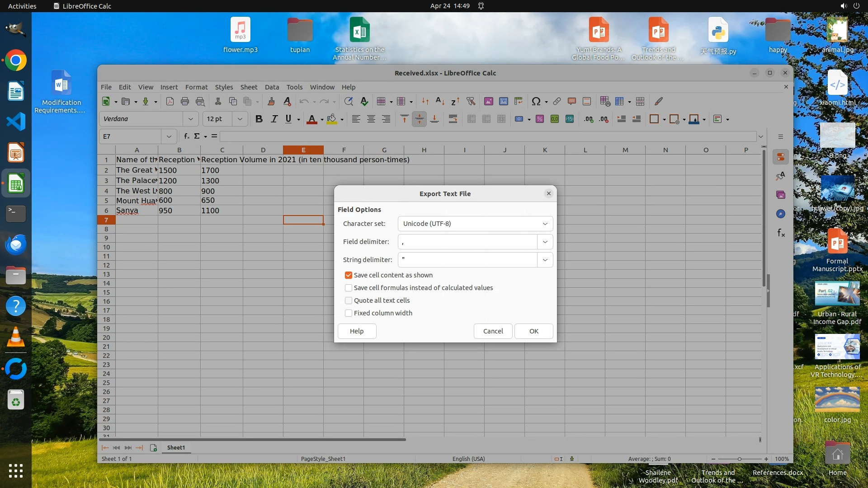The image size is (868, 488).
Task: Click the Format as Percent icon
Action: (x=539, y=119)
